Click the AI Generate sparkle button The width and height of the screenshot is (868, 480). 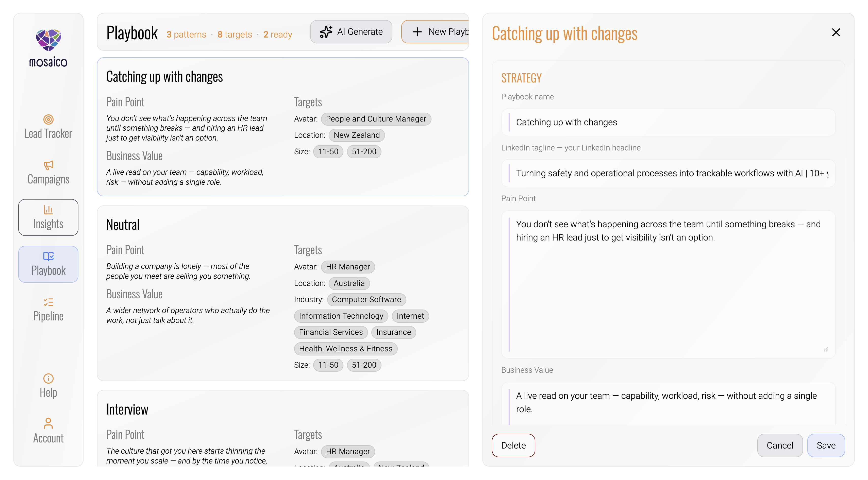pos(351,32)
